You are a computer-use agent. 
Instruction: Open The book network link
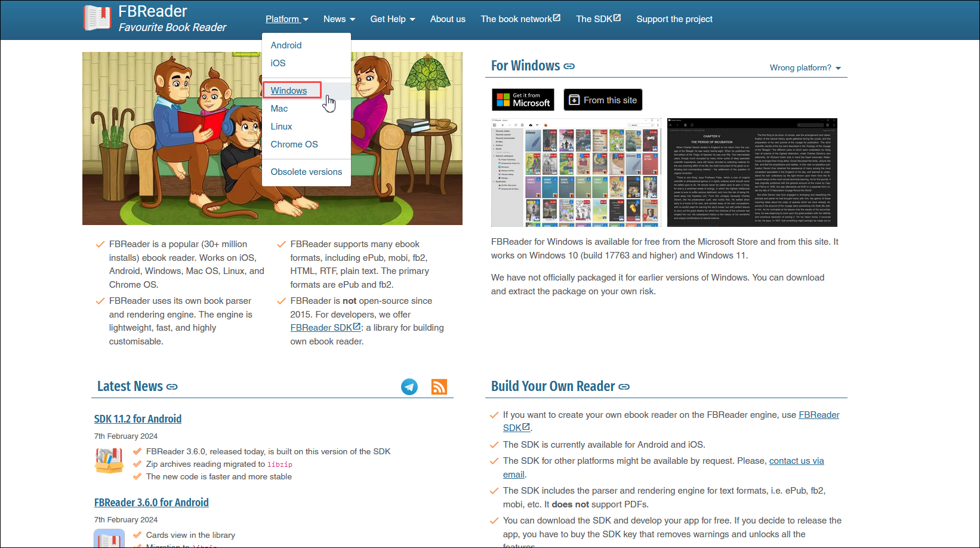[x=520, y=19]
